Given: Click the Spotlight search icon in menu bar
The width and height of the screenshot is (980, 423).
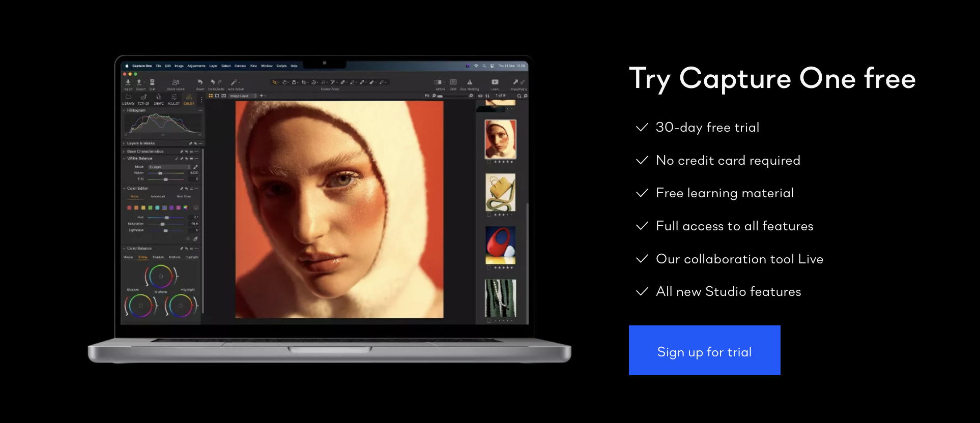Looking at the screenshot, I should tap(484, 66).
